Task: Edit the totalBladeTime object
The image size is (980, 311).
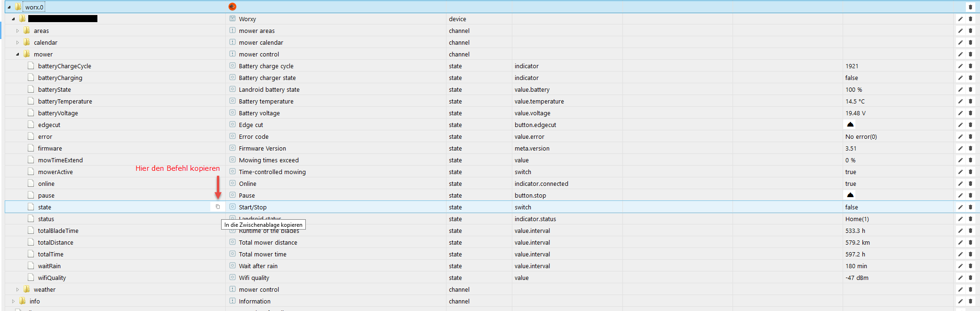Action: 960,231
